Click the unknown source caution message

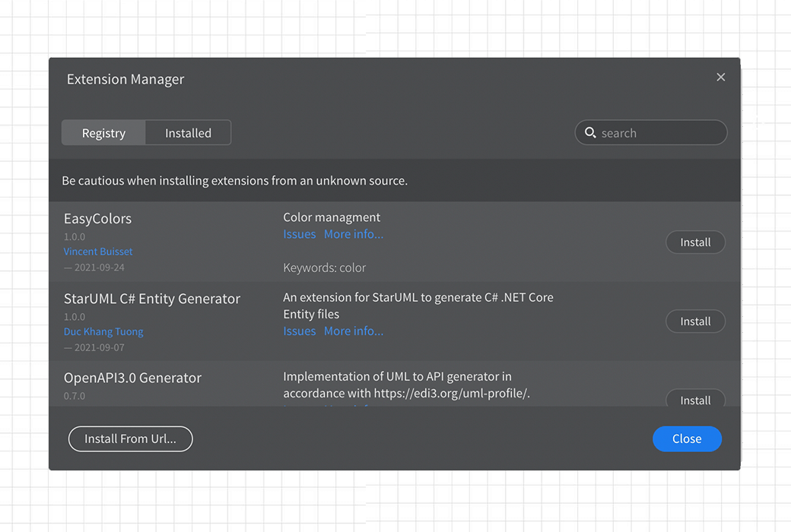[x=234, y=181]
